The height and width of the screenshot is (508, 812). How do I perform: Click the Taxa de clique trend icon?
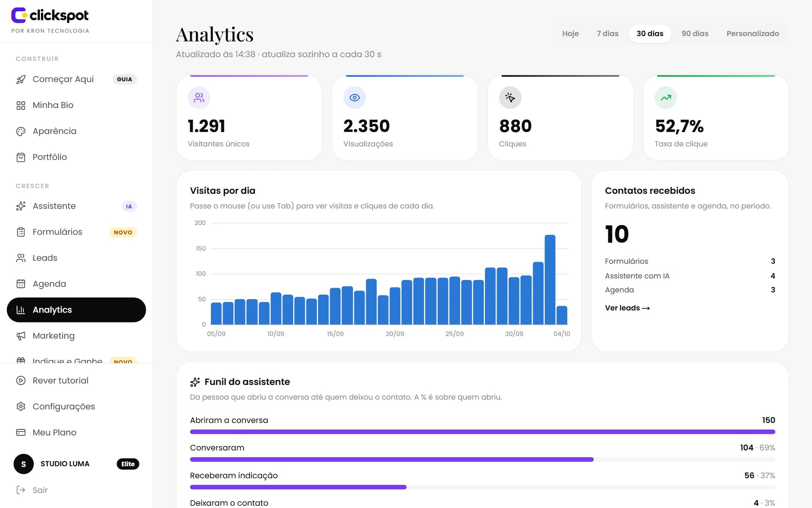(x=666, y=98)
